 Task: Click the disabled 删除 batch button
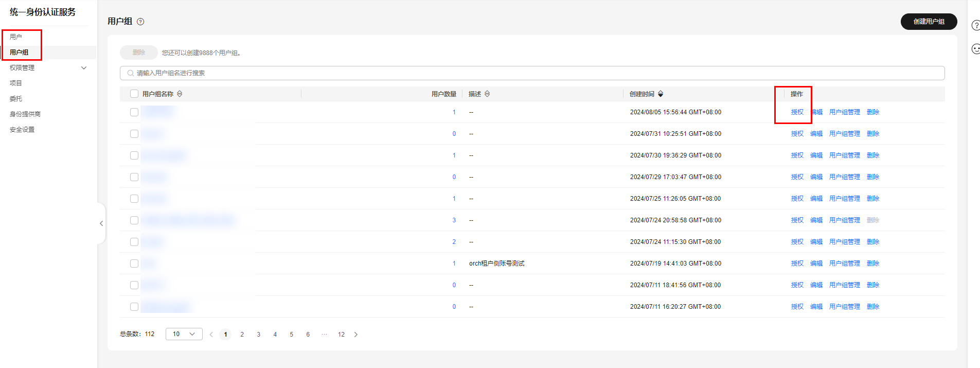click(139, 52)
